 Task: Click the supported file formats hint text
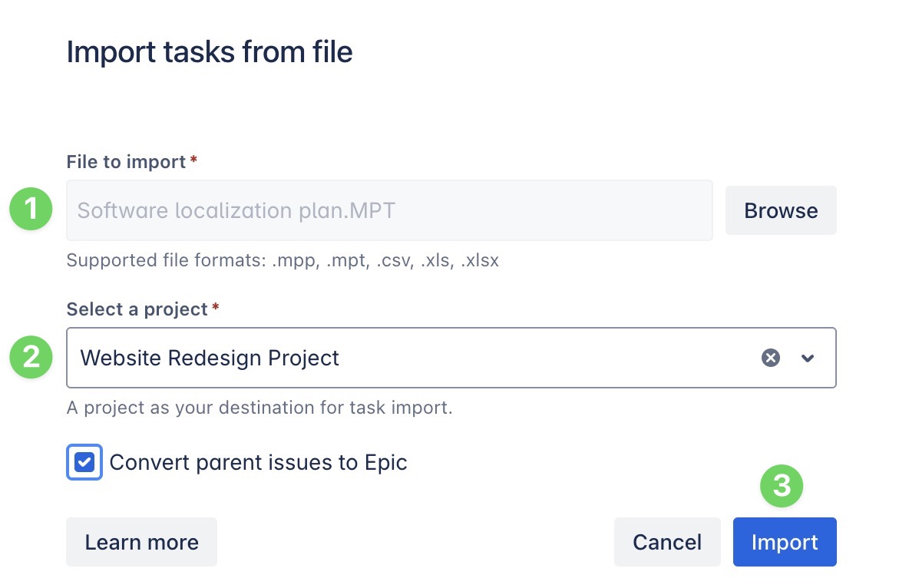click(283, 260)
